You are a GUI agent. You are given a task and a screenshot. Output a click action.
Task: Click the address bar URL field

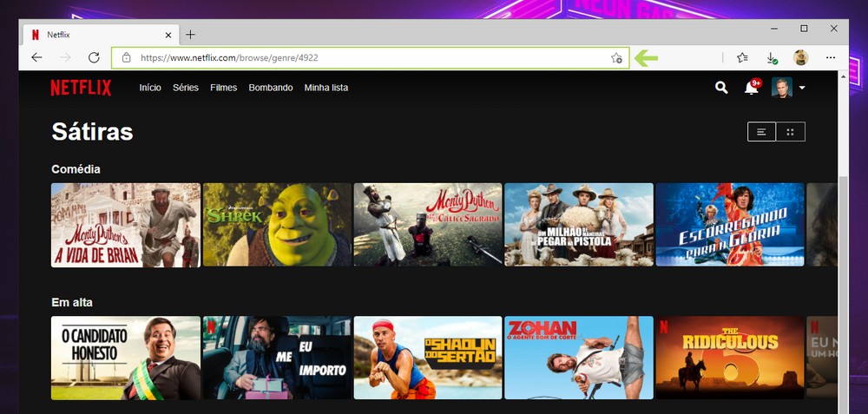click(x=371, y=57)
